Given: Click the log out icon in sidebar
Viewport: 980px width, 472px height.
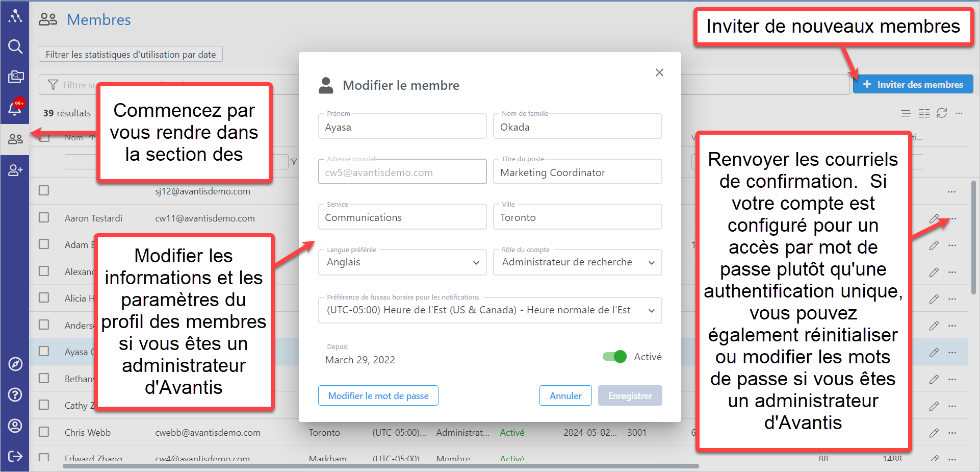Looking at the screenshot, I should click(x=15, y=456).
